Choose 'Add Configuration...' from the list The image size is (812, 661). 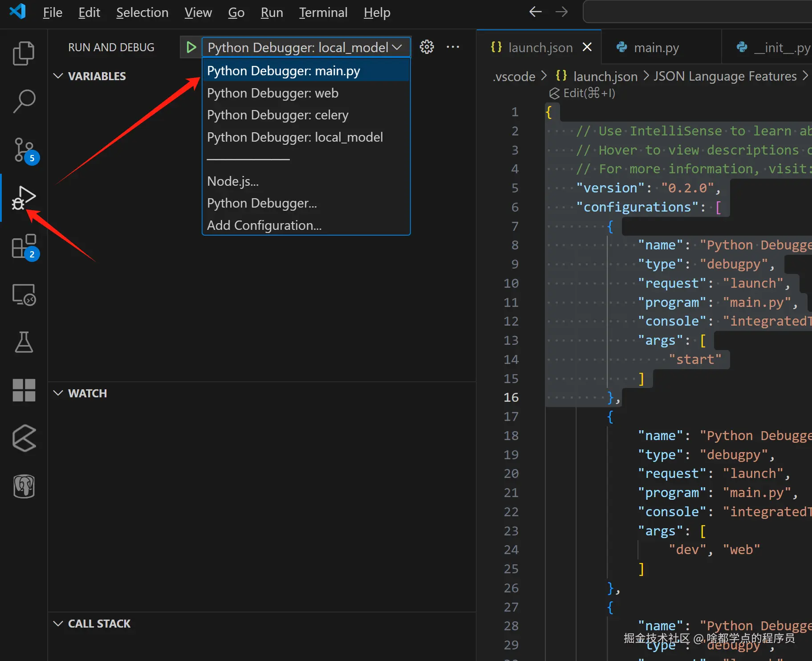click(x=264, y=225)
